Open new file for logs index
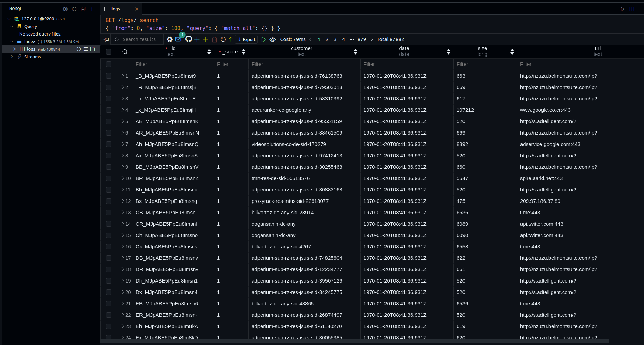644x345 pixels. coord(92,49)
